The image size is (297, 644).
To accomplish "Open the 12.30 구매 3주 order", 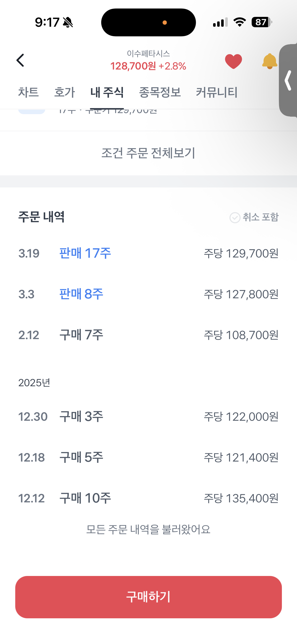I will 148,416.
